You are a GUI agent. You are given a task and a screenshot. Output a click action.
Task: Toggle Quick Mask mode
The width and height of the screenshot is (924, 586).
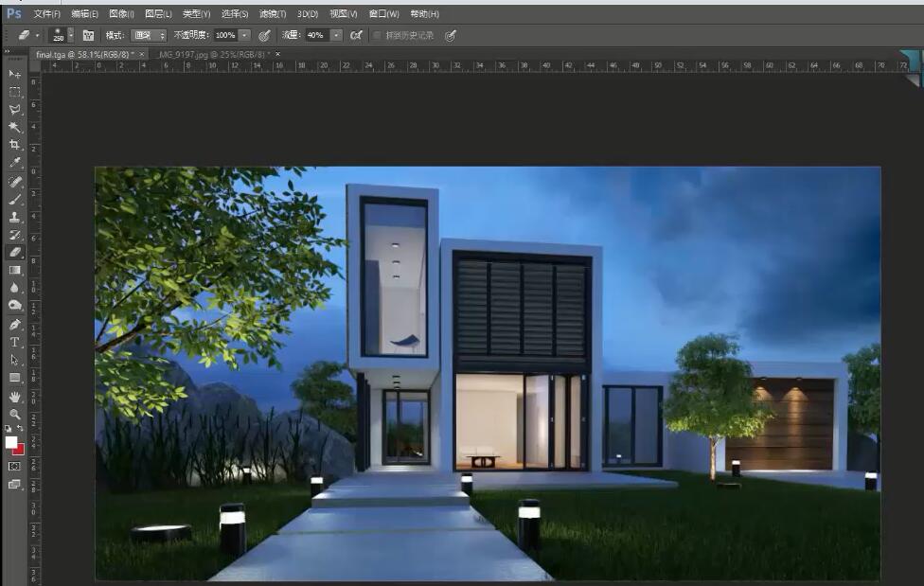point(15,467)
